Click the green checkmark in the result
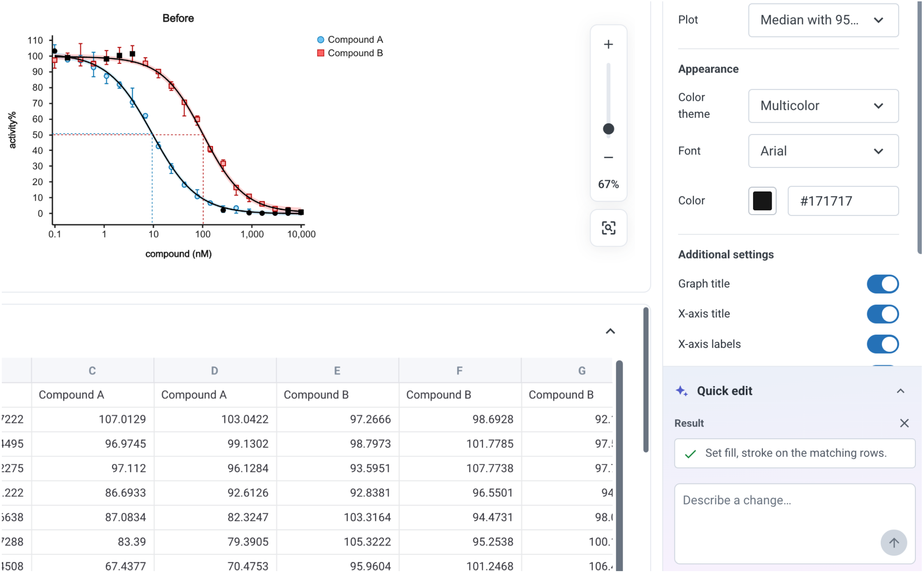Image resolution: width=924 pixels, height=572 pixels. coord(690,454)
